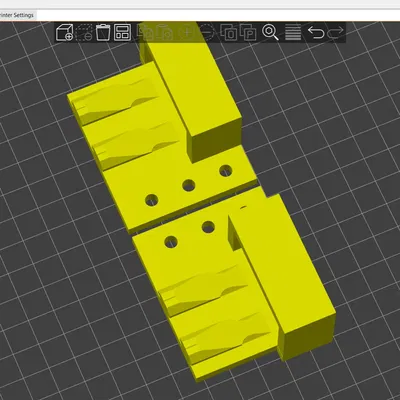Open the Search magnifier tool
Viewport: 400px width, 400px height.
tap(270, 32)
